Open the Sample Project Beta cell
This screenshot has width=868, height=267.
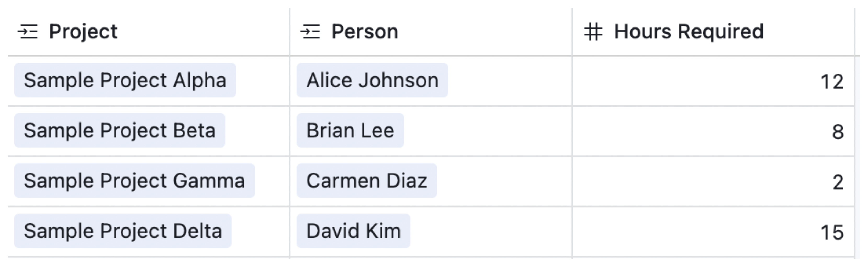click(119, 130)
